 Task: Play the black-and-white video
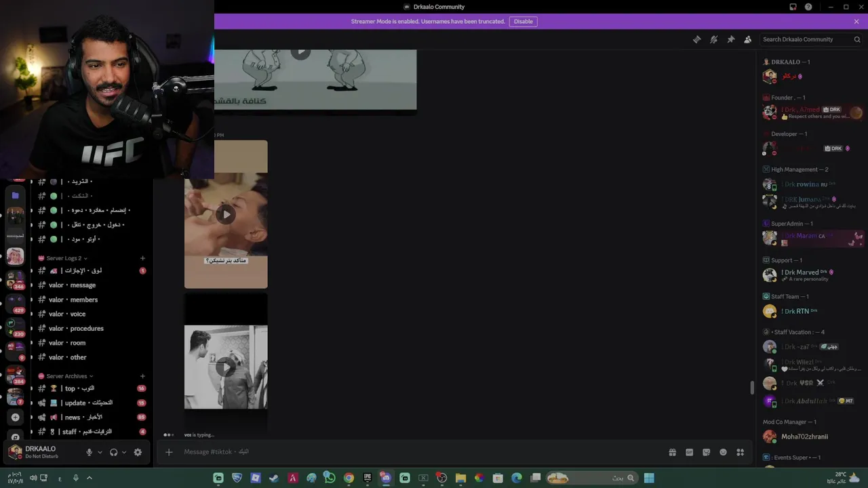coord(226,367)
